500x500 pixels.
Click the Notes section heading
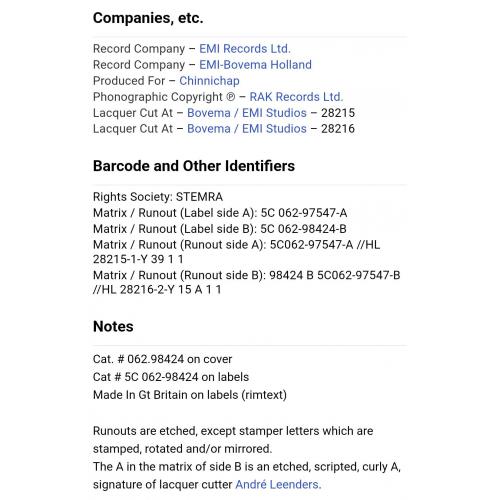click(x=113, y=327)
